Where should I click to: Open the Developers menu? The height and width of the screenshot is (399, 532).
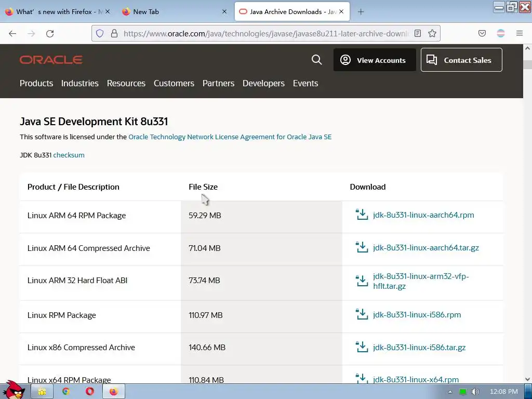tap(263, 83)
